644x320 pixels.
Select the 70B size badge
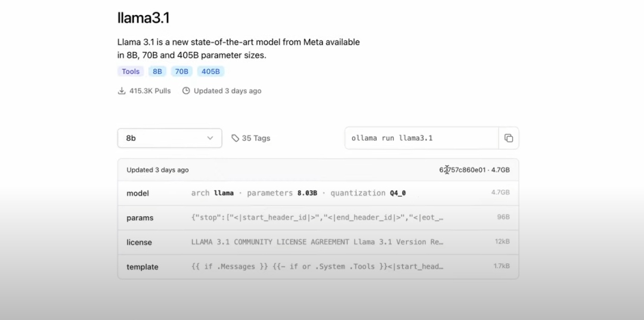tap(181, 72)
